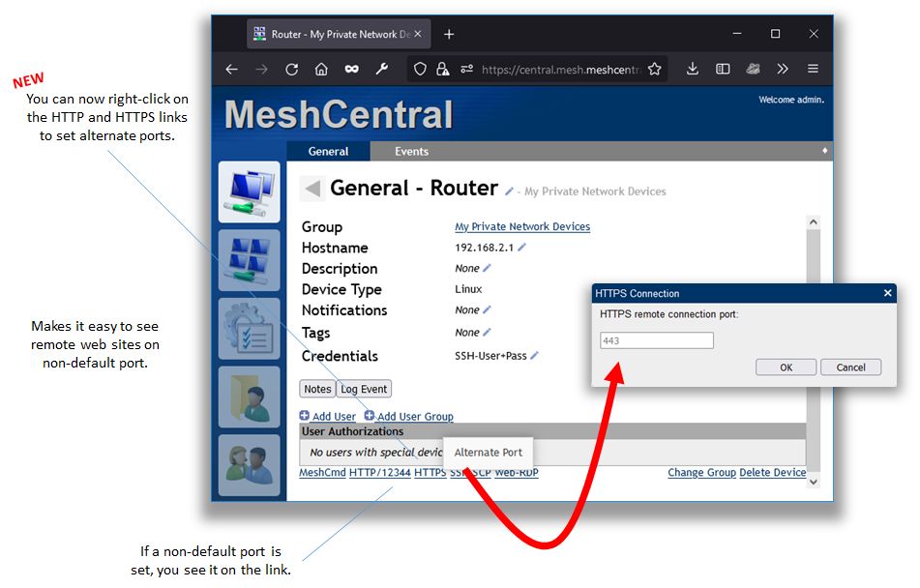Open the browser hamburger menu
Screen dimensions: 920x588
(x=813, y=70)
